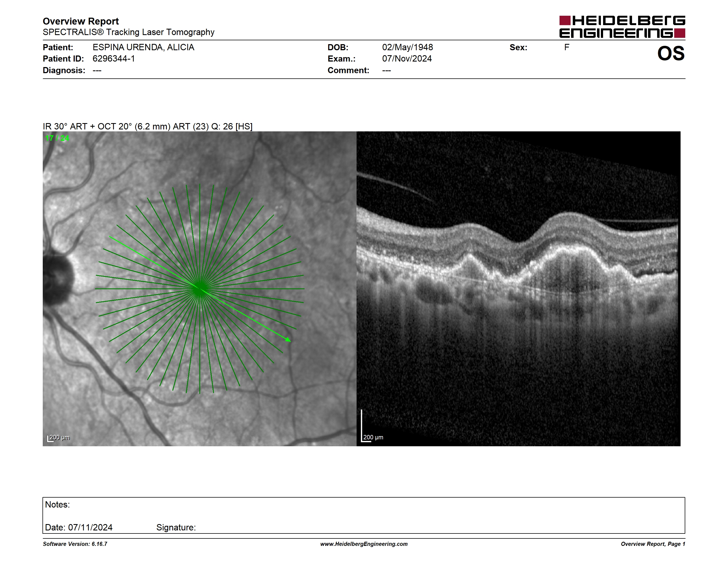This screenshot has width=728, height=563.
Task: Click the green 17 / 24 scan counter
Action: coord(57,138)
